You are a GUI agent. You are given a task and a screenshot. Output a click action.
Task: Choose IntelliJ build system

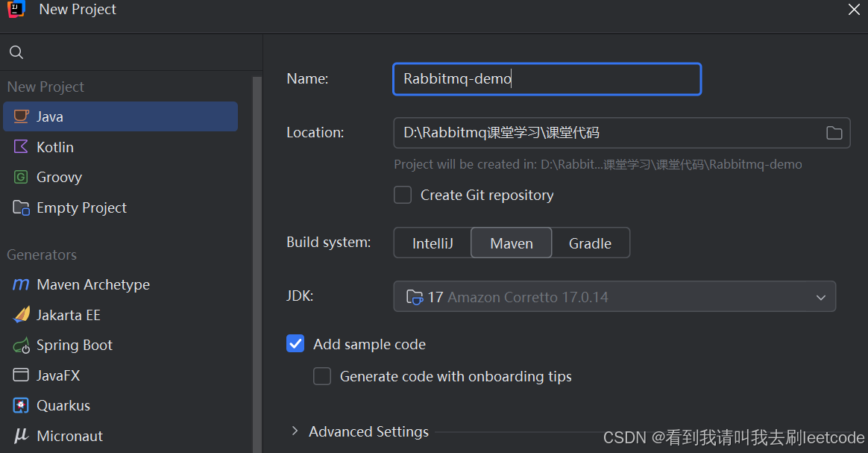click(x=433, y=243)
